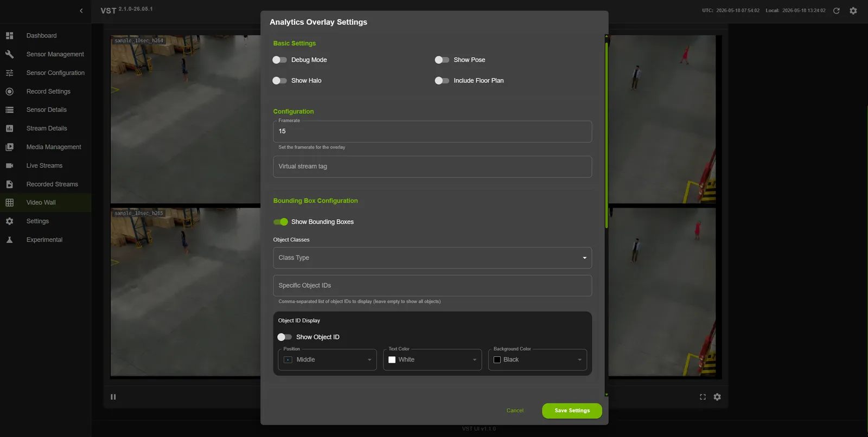Click the Record Settings icon
The image size is (868, 437).
coord(9,92)
